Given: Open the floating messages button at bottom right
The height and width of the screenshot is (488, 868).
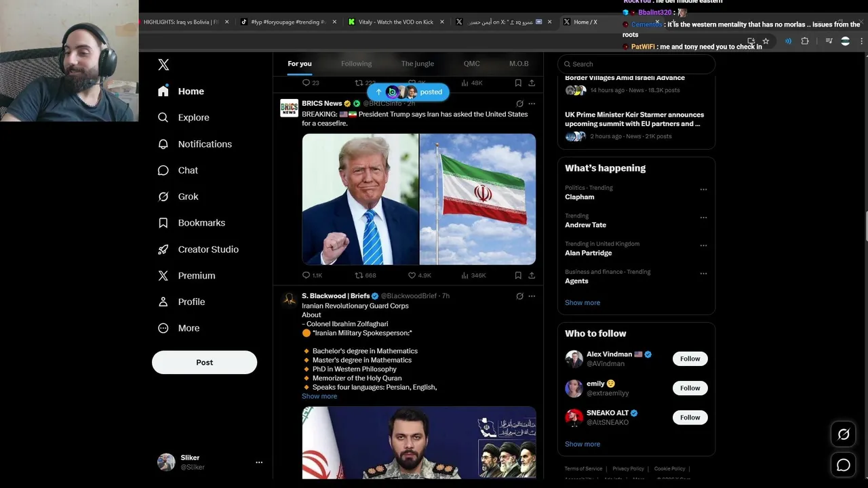Looking at the screenshot, I should [x=844, y=465].
